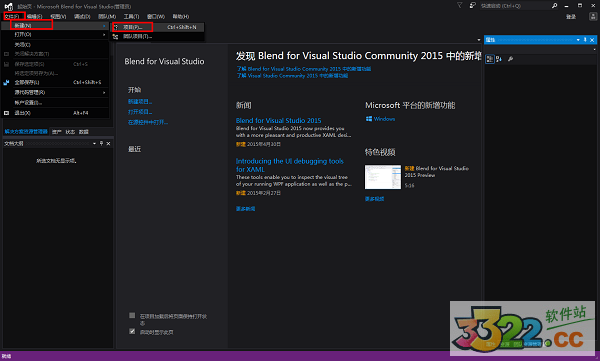Image resolution: width=600 pixels, height=361 pixels.
Task: Select the alphabetical sort icon in Properties panel
Action: point(499,59)
